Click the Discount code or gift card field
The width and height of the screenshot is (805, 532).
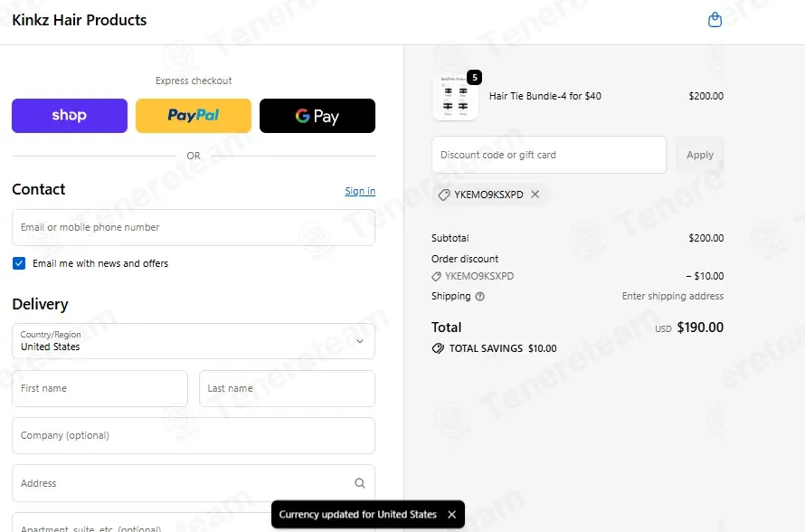point(549,155)
